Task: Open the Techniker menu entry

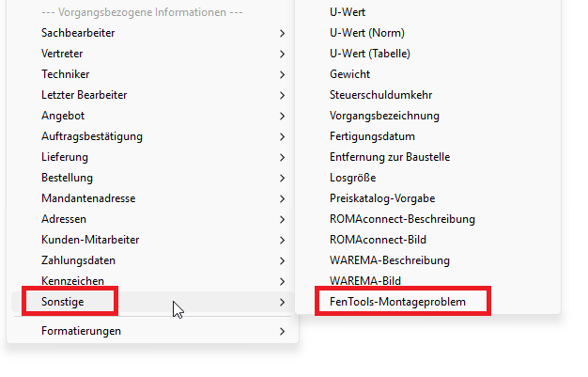Action: coord(66,74)
